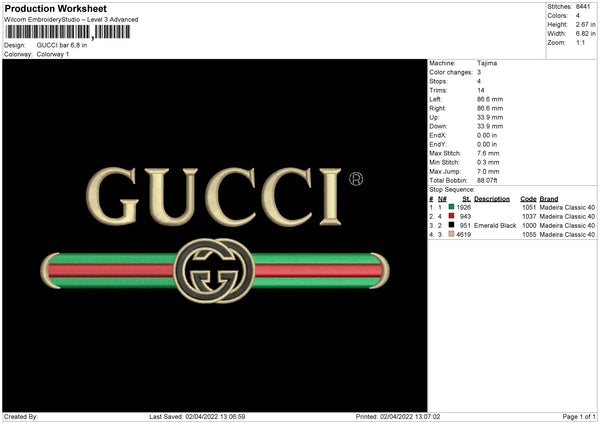Screen dimensions: 600x424
Task: Click the stitch count 1926 in row 1
Action: click(464, 207)
